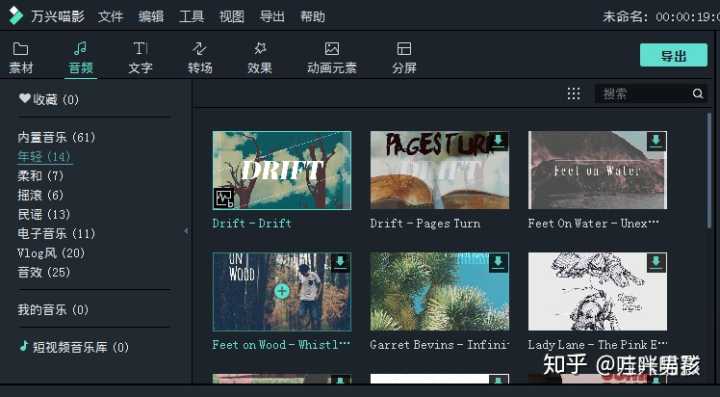
Task: Collapse the left sidebar panel arrow
Action: point(186,231)
